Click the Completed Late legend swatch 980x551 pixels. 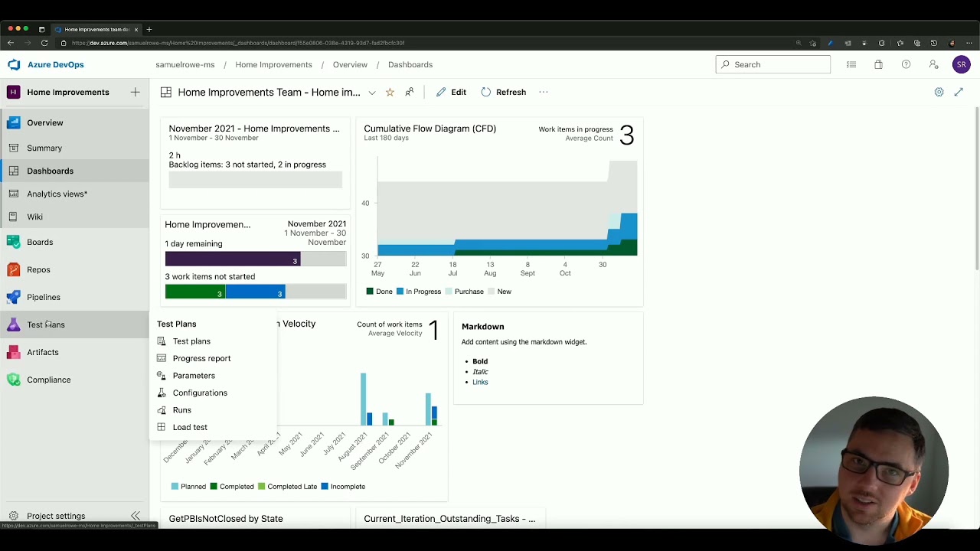click(x=262, y=487)
